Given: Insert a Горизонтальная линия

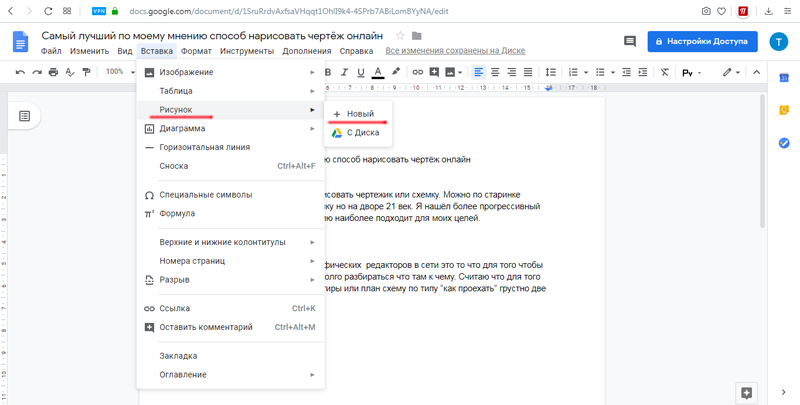Looking at the screenshot, I should coord(231,147).
